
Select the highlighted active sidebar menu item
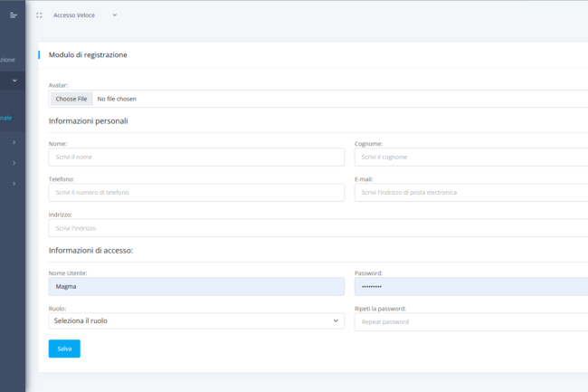[x=7, y=117]
